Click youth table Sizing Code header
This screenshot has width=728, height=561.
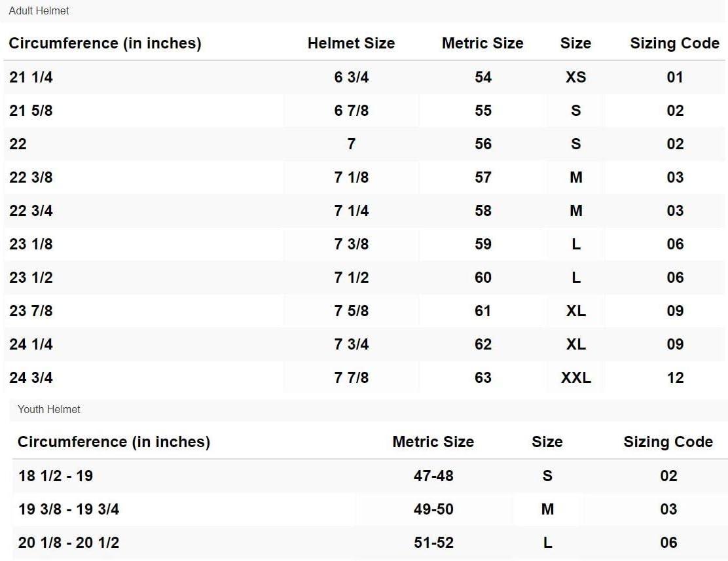pyautogui.click(x=668, y=442)
